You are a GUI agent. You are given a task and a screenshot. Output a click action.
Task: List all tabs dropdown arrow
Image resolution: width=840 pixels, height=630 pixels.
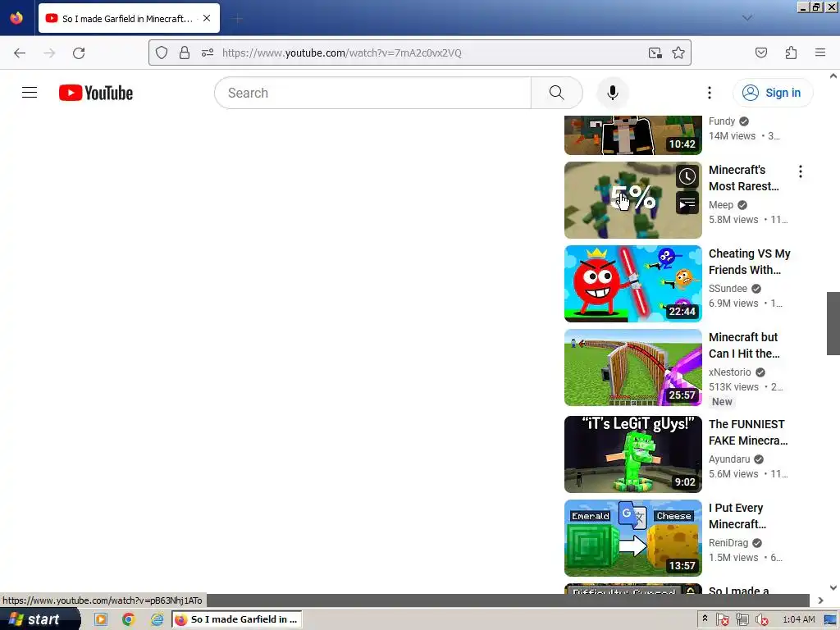(746, 18)
